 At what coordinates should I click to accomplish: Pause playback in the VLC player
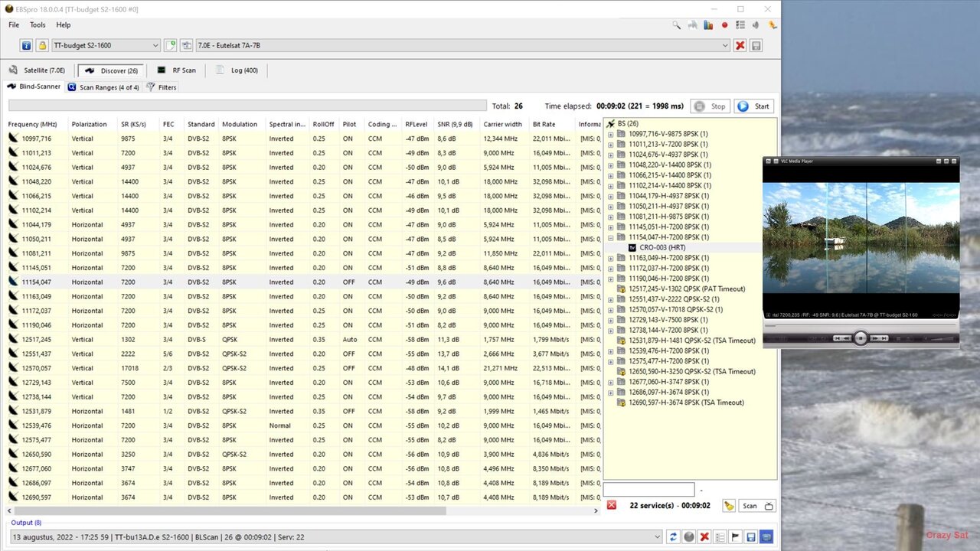click(861, 337)
